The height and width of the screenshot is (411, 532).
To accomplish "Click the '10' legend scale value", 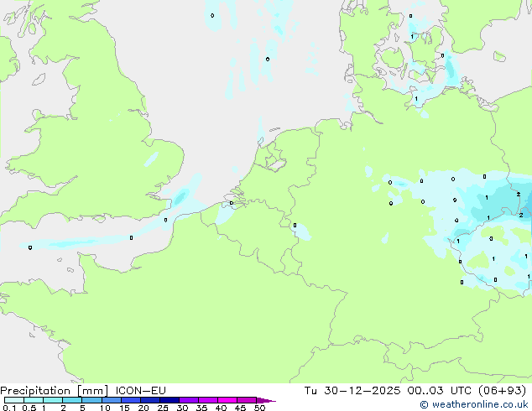I will (105, 408).
